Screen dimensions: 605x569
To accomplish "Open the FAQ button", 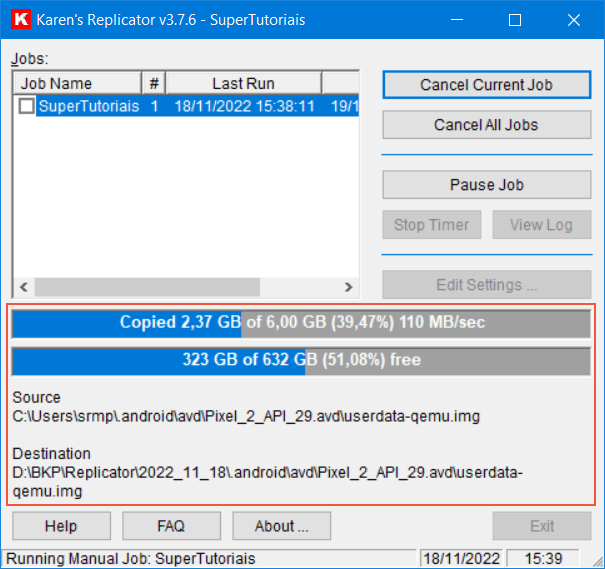I will point(171,526).
